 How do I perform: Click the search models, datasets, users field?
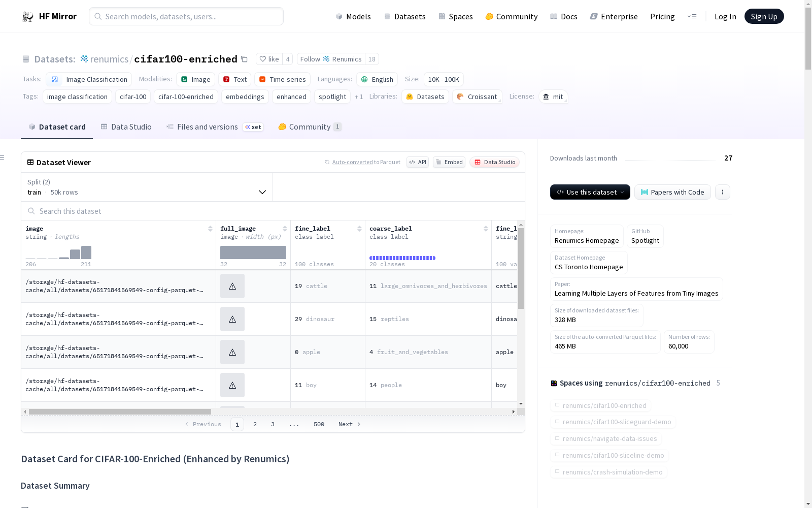point(186,16)
